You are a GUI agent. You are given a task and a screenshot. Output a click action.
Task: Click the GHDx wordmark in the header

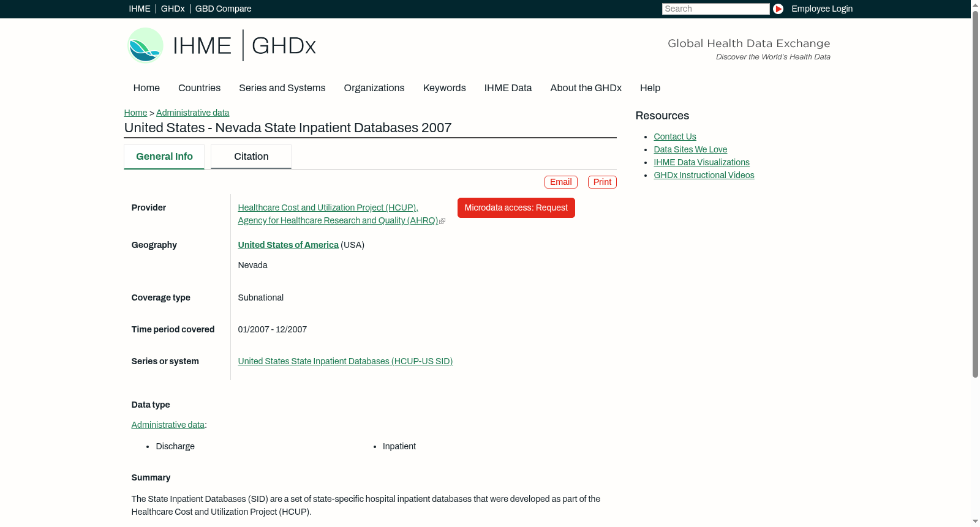point(284,45)
